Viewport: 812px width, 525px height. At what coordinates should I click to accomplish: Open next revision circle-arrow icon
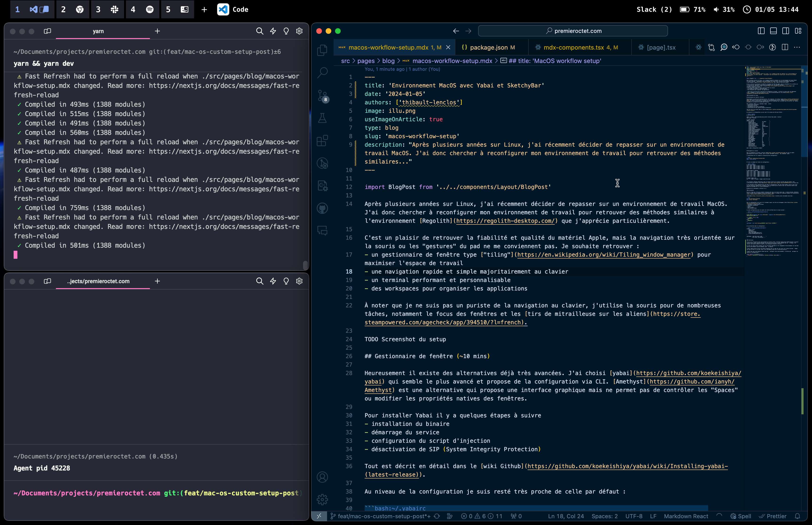click(x=760, y=47)
